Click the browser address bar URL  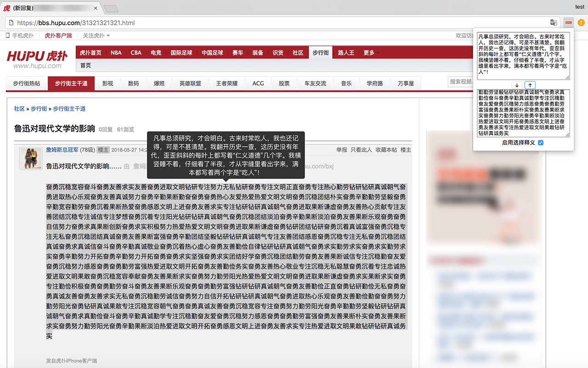(76, 23)
